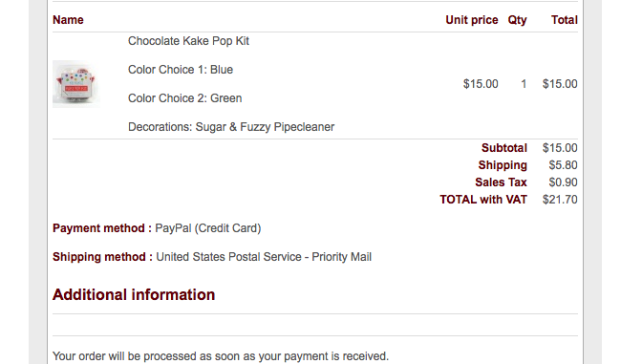Screen dimensions: 642x364
Task: Click the Total column header
Action: pos(565,20)
